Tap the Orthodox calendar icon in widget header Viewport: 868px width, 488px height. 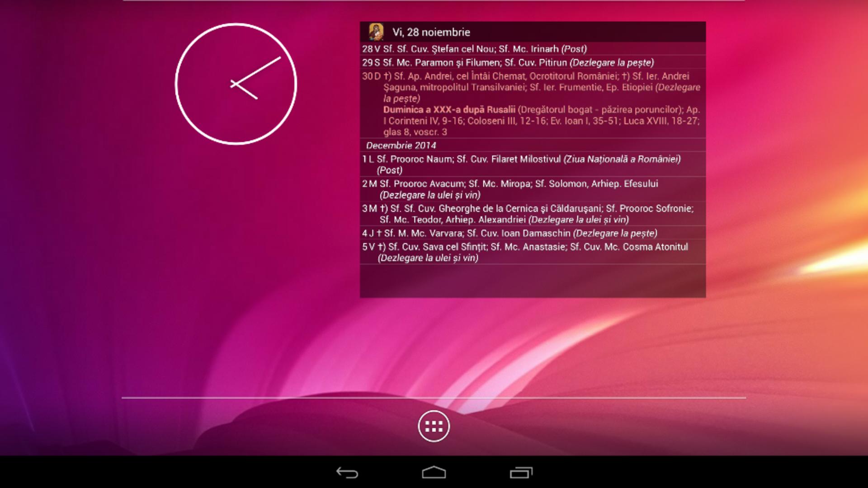coord(376,32)
